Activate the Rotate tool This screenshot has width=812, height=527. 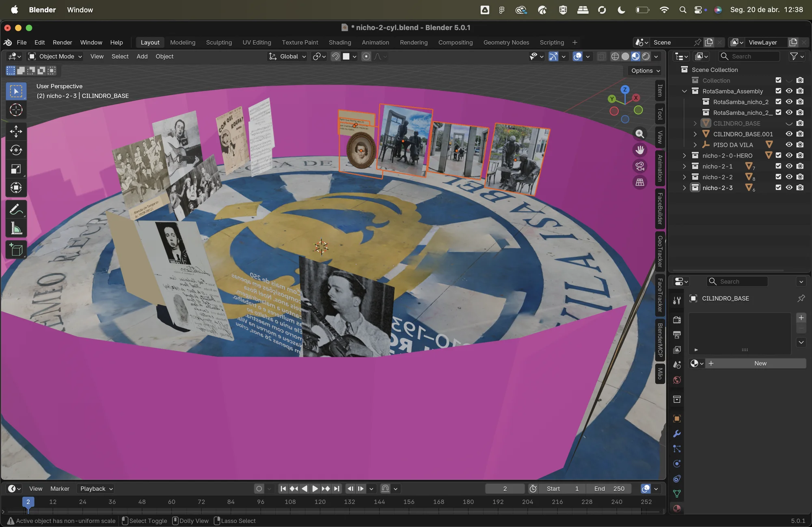coord(16,150)
